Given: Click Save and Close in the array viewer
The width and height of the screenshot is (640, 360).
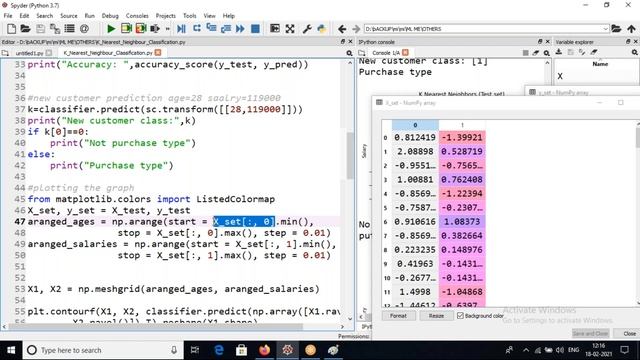Looking at the screenshot, I should click(x=591, y=333).
